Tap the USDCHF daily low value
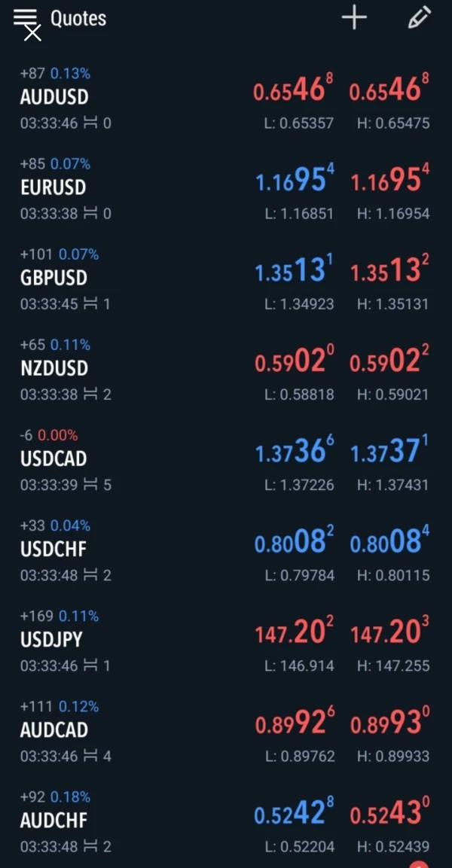 [298, 575]
